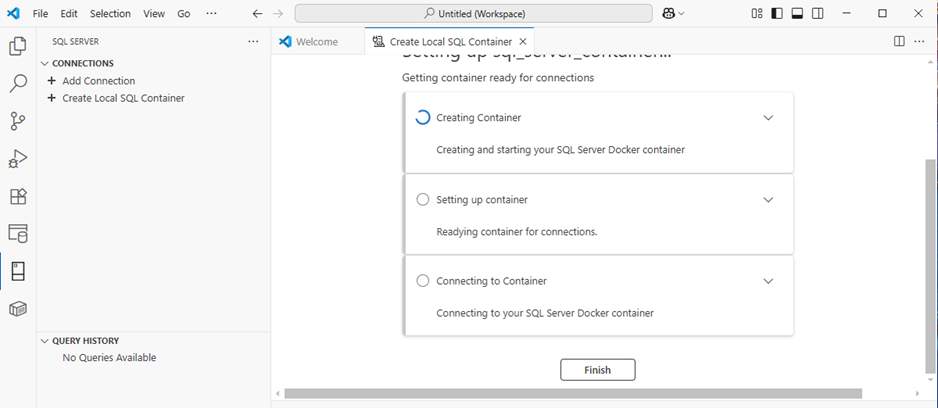The height and width of the screenshot is (408, 938).
Task: Open the database projects icon in activity bar
Action: (x=18, y=233)
